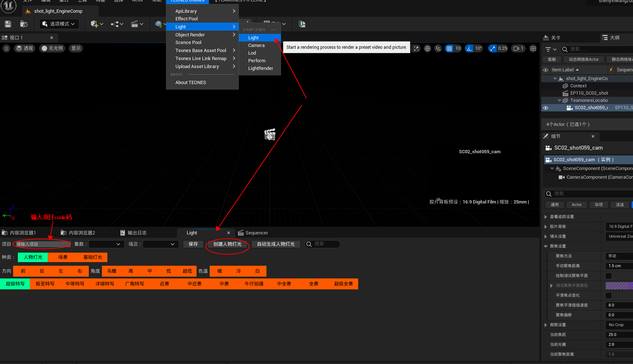
Task: Open the 场次 dropdown
Action: tap(161, 244)
